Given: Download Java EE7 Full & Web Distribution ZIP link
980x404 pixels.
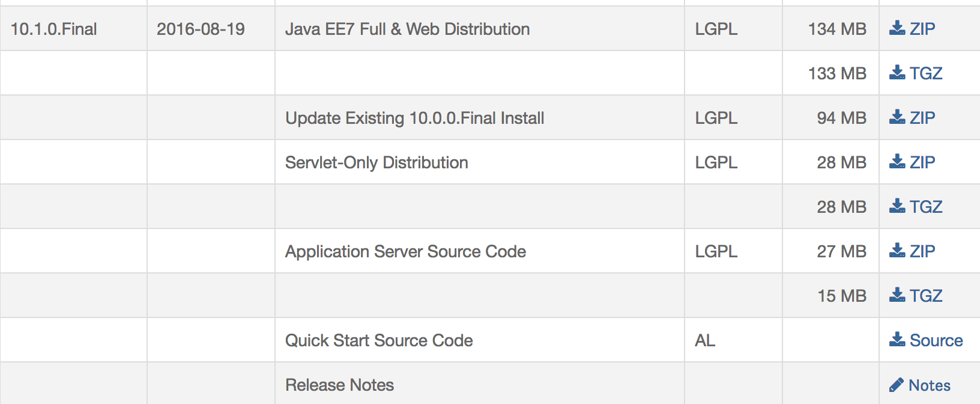Looking at the screenshot, I should 922,29.
